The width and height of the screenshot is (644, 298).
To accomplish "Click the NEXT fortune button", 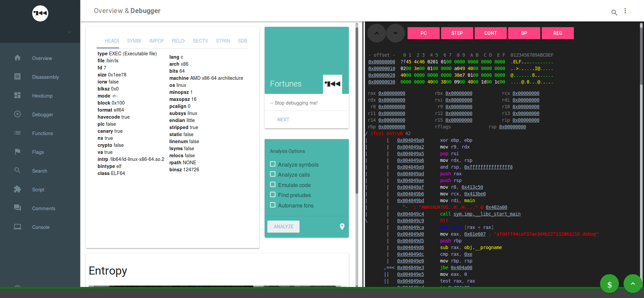I will pyautogui.click(x=283, y=120).
